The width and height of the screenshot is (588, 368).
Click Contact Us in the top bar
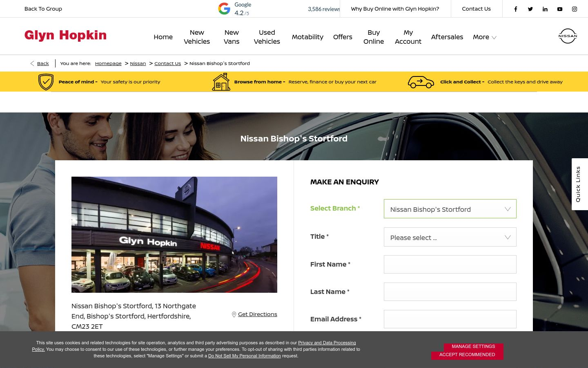(477, 9)
